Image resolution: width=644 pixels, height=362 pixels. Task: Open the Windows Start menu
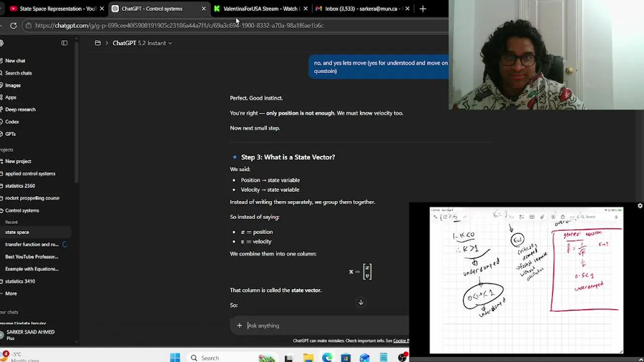[x=175, y=357]
